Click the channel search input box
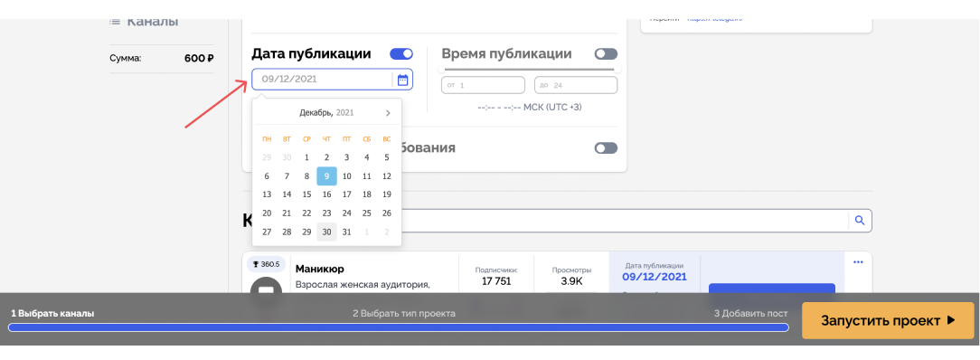Image resolution: width=980 pixels, height=360 pixels. coord(625,220)
